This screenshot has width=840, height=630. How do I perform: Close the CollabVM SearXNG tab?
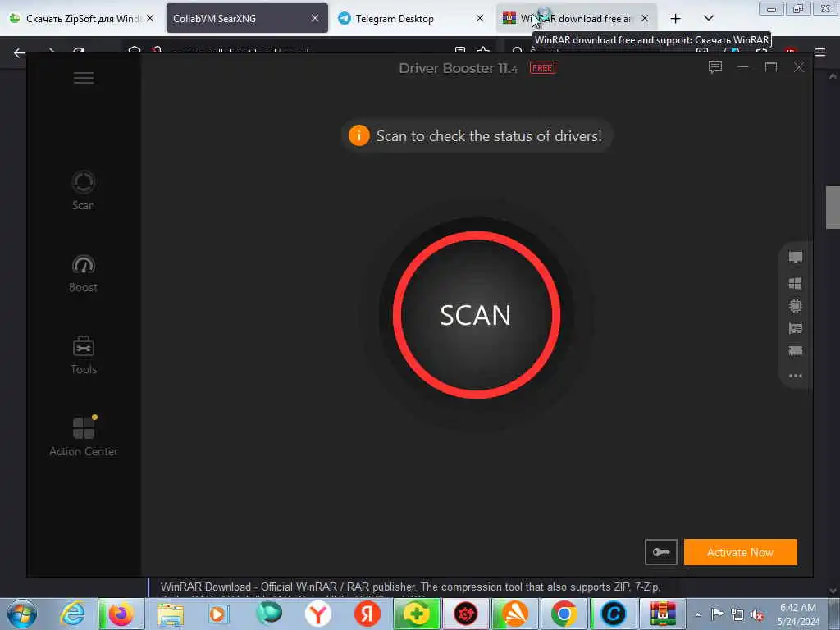(315, 18)
